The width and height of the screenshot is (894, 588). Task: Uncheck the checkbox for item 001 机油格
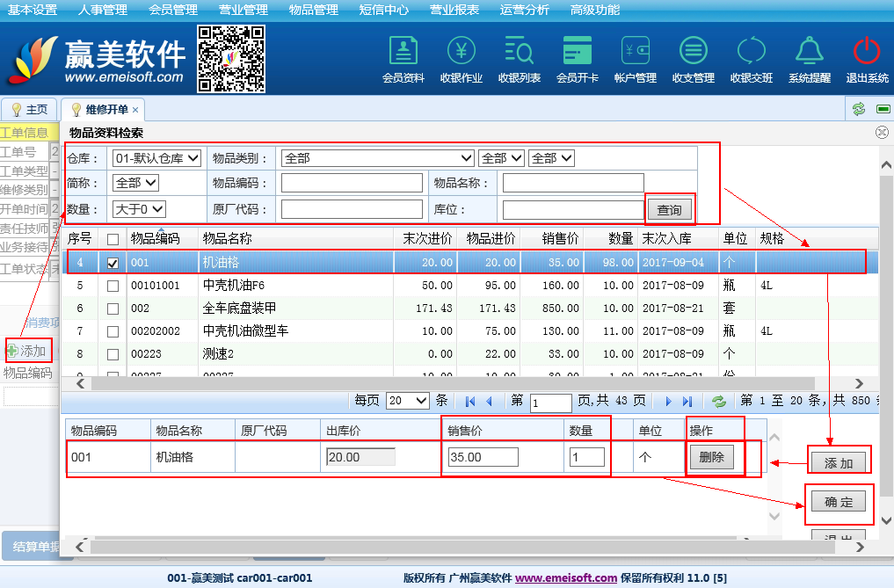[x=113, y=262]
